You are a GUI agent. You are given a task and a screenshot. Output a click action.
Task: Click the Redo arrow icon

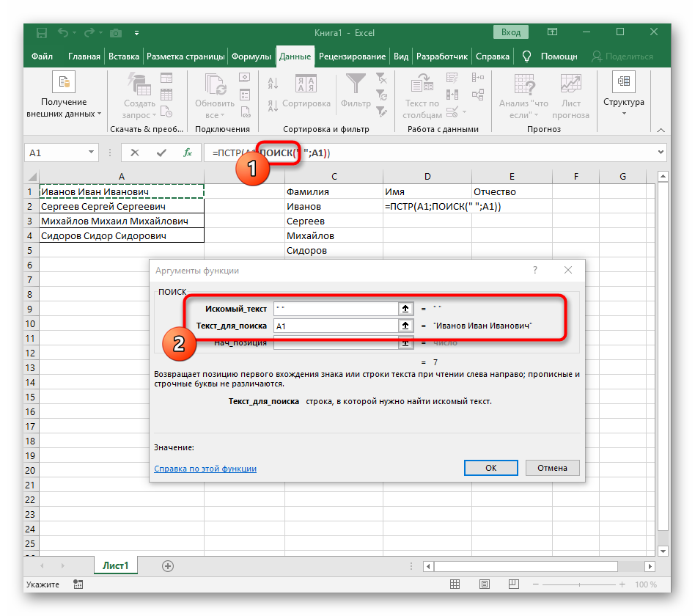click(89, 33)
